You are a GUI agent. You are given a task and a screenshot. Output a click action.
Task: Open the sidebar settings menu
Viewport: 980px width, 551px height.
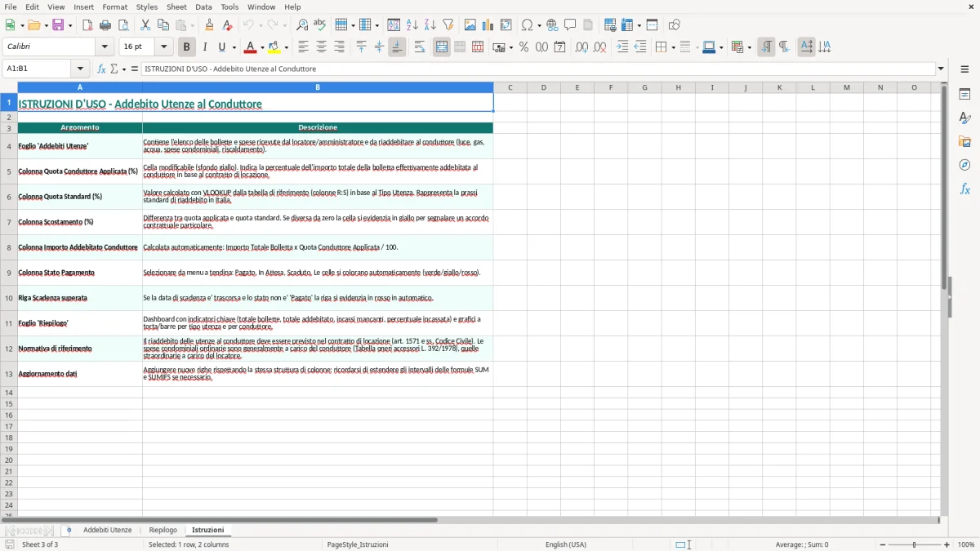click(x=964, y=69)
